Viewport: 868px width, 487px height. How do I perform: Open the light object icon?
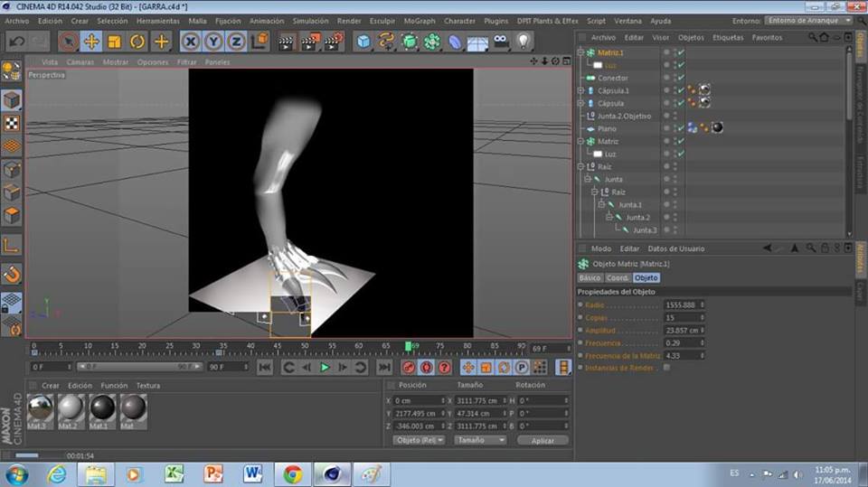pyautogui.click(x=524, y=41)
